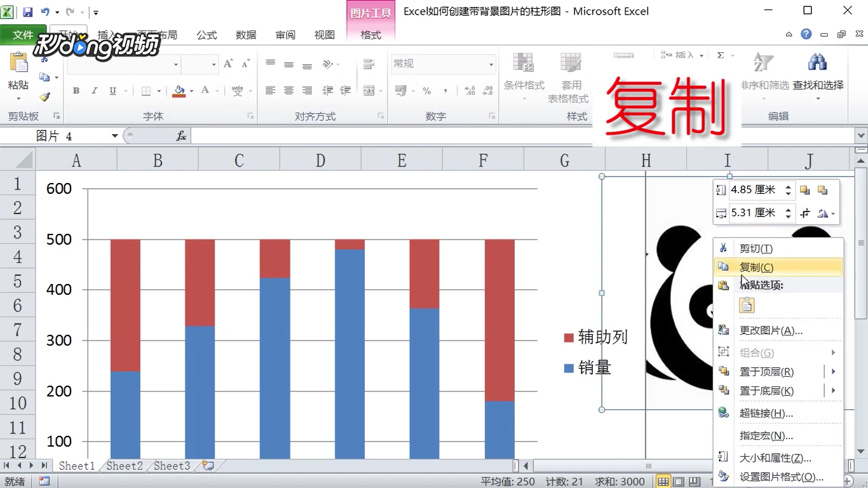Apply the fill color bucket
The image size is (868, 488).
(x=179, y=91)
